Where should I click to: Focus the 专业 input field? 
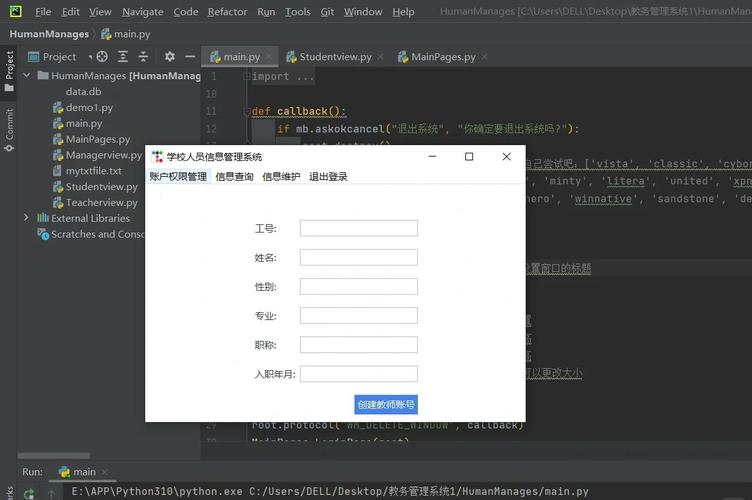tap(359, 315)
